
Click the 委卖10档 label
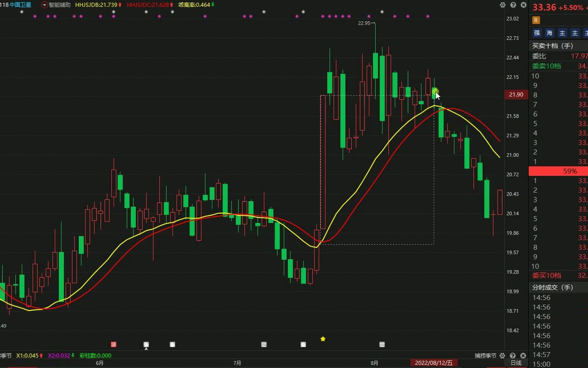(546, 66)
